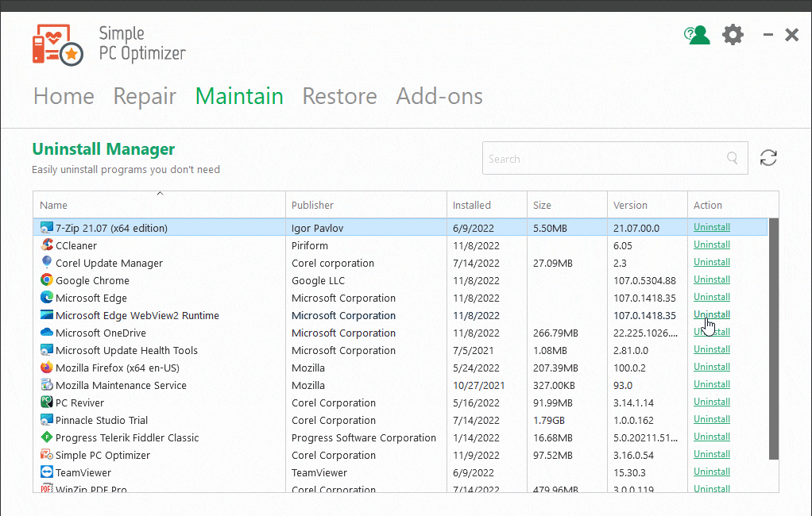Click the Microsoft OneDrive cloud icon
This screenshot has width=812, height=516.
47,333
